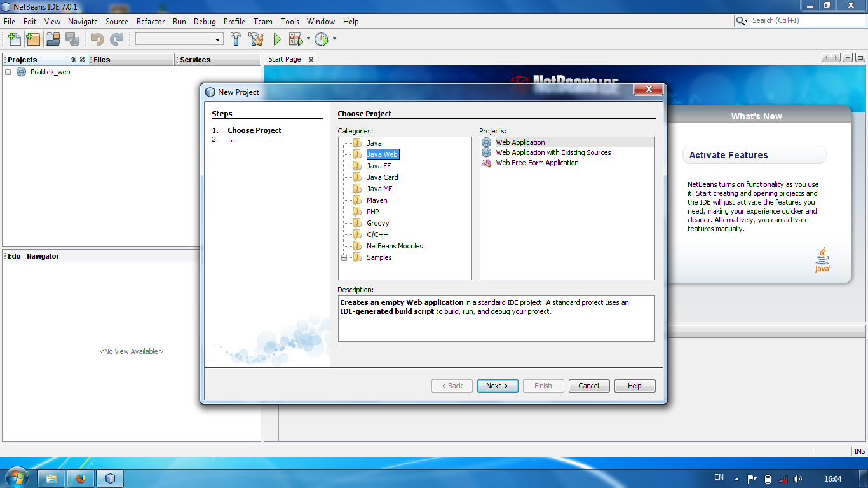
Task: Click the green Run Main Project icon
Action: point(277,39)
